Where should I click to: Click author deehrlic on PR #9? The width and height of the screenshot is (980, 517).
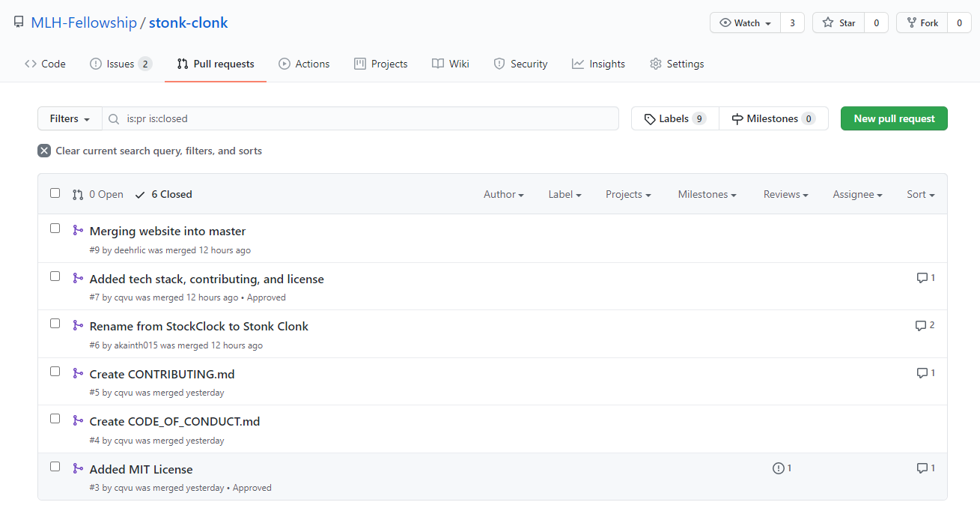[130, 250]
